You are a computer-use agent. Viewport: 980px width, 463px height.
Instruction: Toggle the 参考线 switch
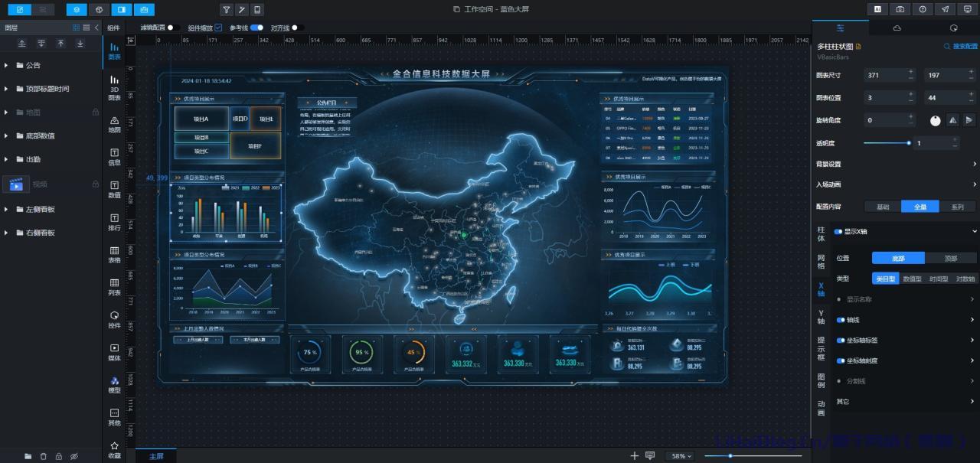256,28
